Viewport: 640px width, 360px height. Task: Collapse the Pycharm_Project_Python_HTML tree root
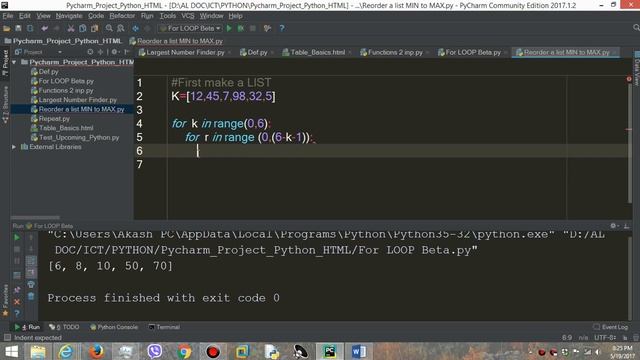(14, 62)
